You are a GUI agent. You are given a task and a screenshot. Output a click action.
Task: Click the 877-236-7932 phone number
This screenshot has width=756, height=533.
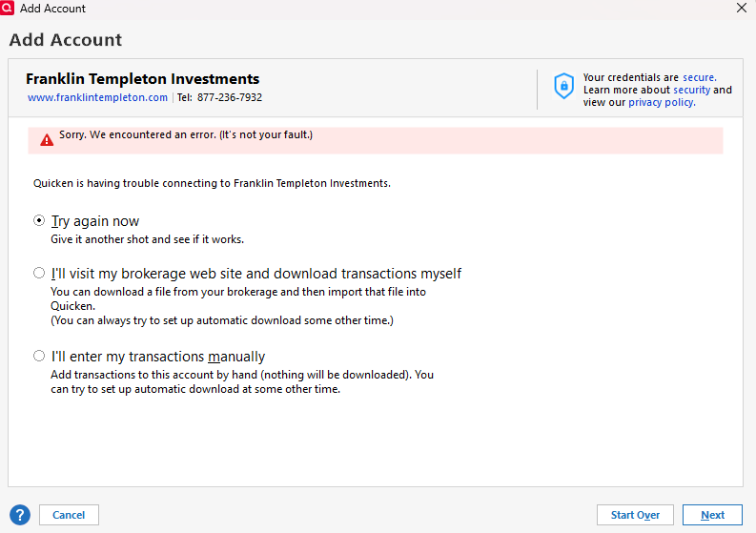click(x=230, y=97)
